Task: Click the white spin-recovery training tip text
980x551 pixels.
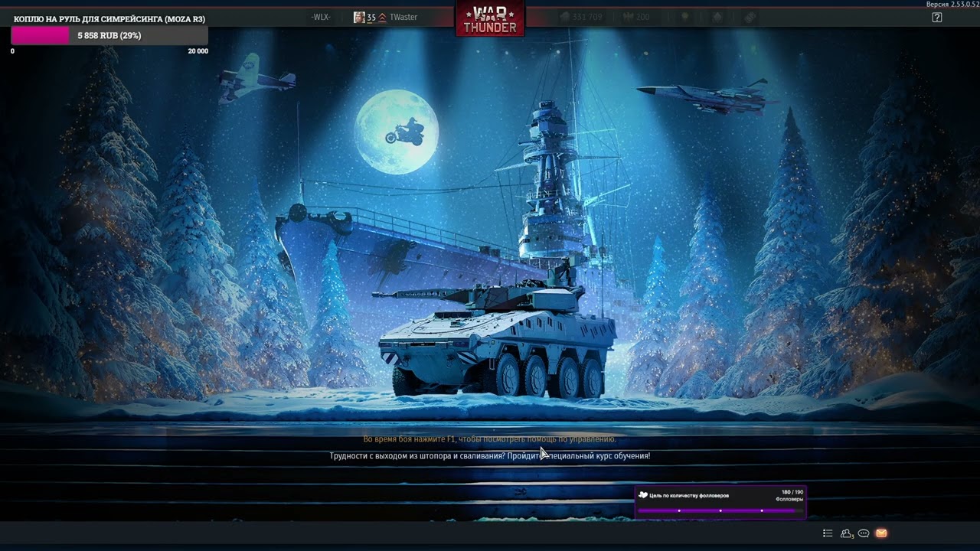Action: [490, 456]
